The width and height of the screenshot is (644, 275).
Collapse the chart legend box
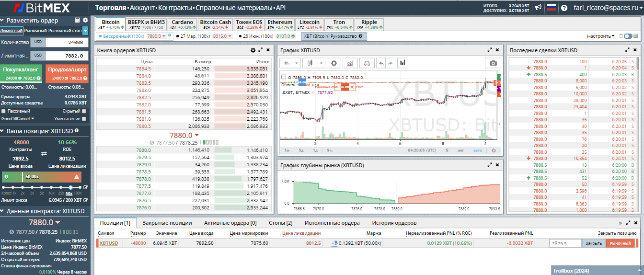[x=283, y=77]
